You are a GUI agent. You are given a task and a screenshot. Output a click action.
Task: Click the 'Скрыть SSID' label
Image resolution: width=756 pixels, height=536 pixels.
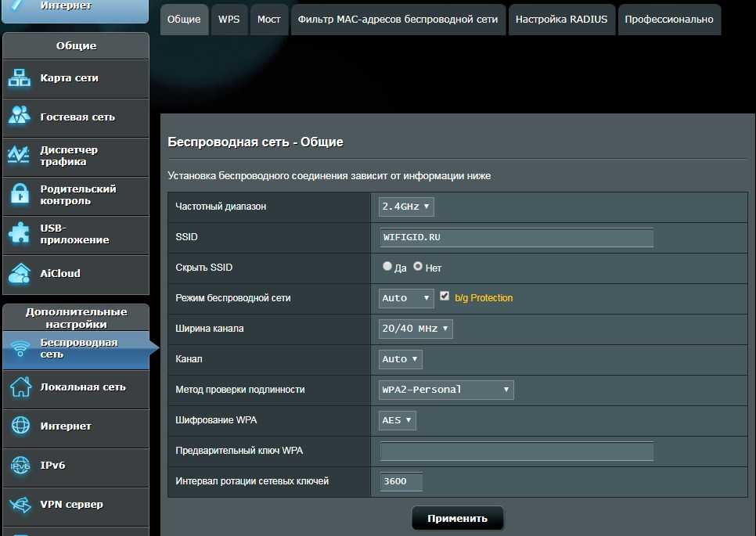[x=204, y=268]
